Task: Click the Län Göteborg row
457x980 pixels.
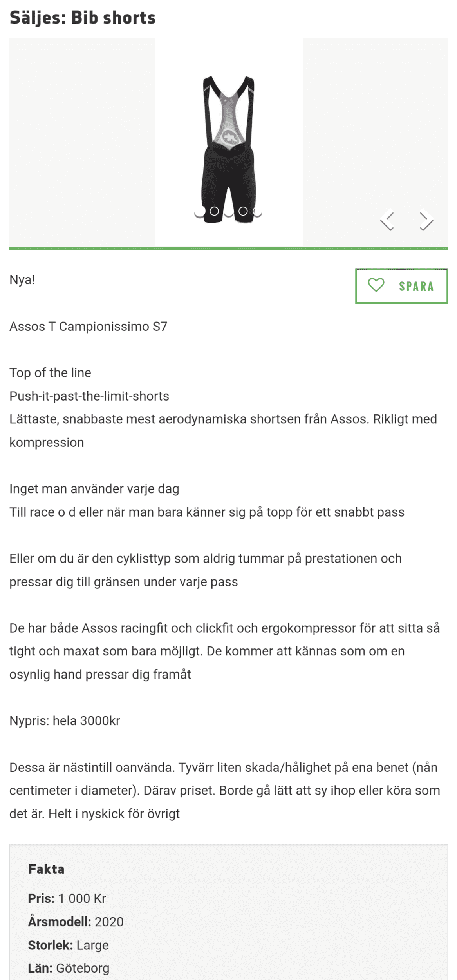Action: coord(69,968)
